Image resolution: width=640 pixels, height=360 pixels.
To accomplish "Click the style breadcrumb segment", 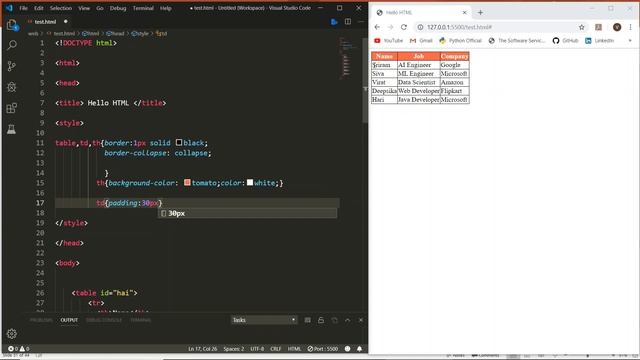I will click(x=140, y=33).
